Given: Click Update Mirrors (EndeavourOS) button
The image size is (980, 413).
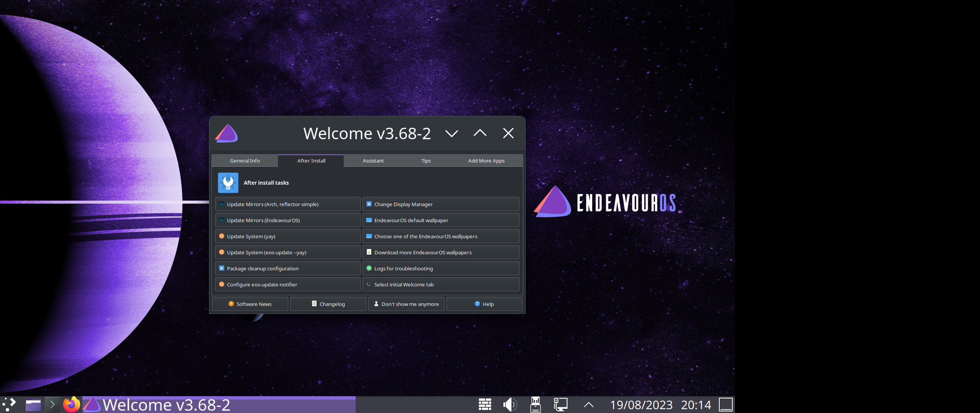Looking at the screenshot, I should coord(288,220).
